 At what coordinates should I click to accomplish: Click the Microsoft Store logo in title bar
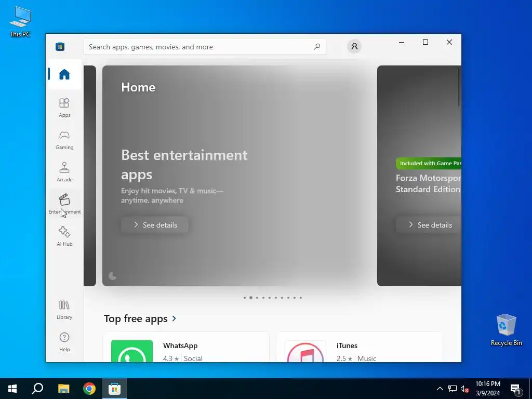60,46
